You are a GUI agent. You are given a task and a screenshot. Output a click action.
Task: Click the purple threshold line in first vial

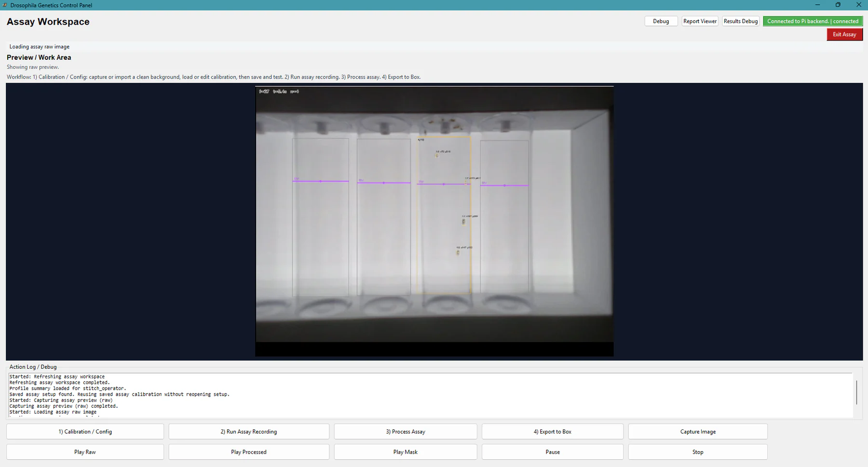click(x=321, y=181)
